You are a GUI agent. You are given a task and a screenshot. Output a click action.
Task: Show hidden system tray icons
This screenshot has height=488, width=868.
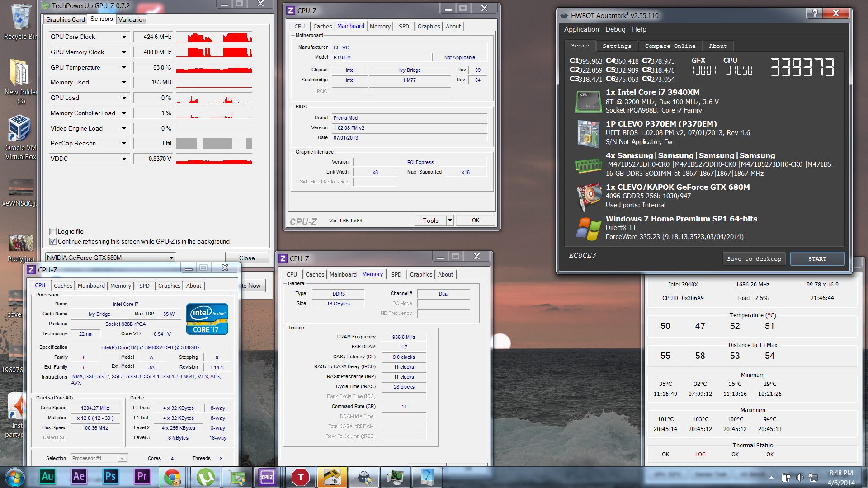coord(771,478)
